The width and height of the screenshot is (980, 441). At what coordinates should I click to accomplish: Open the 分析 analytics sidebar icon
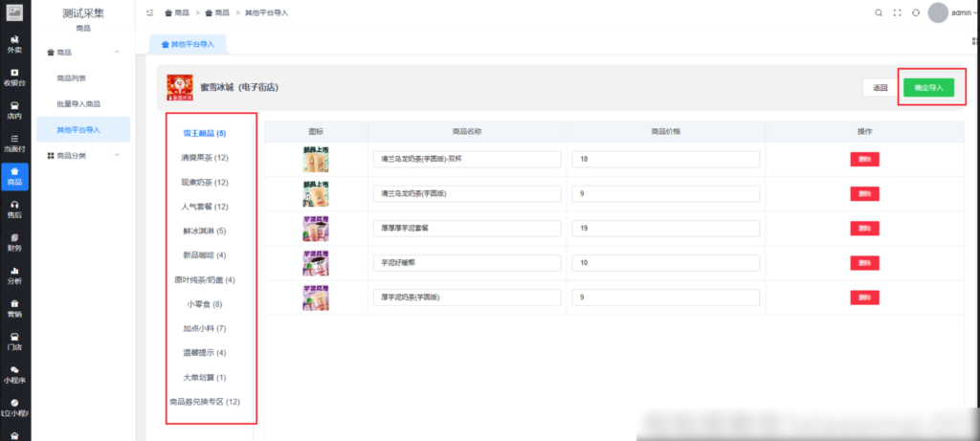tap(14, 276)
